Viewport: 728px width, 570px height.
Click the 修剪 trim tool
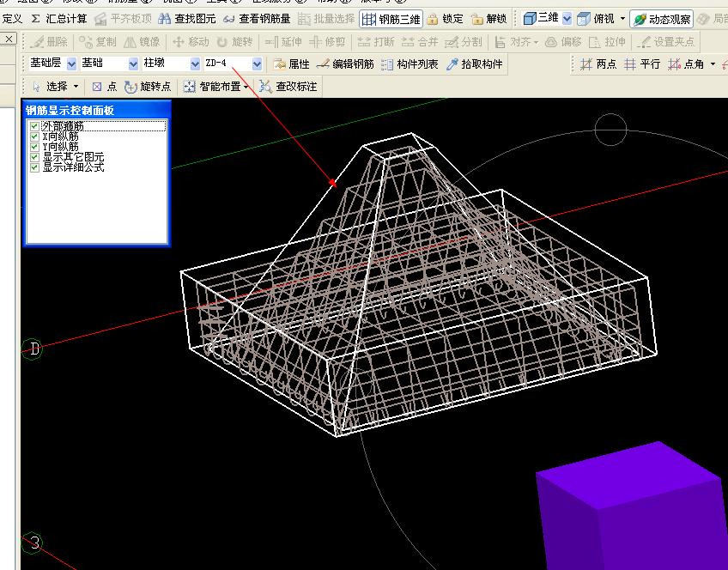(327, 42)
